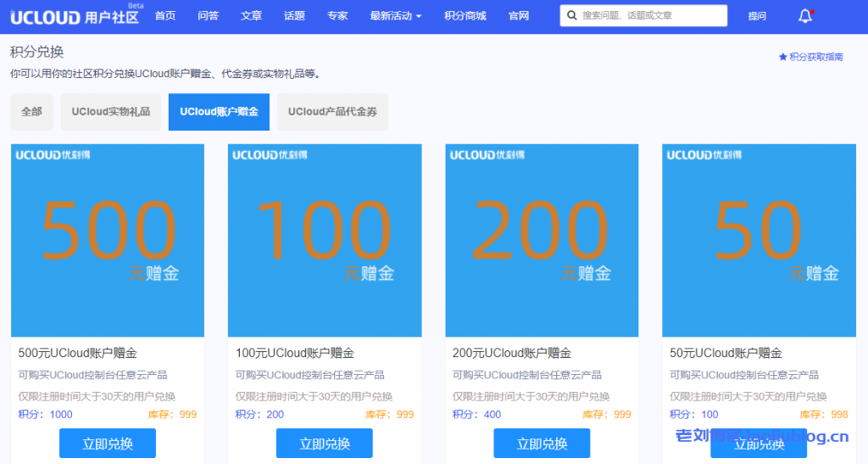Click the search magnifier icon

click(574, 16)
